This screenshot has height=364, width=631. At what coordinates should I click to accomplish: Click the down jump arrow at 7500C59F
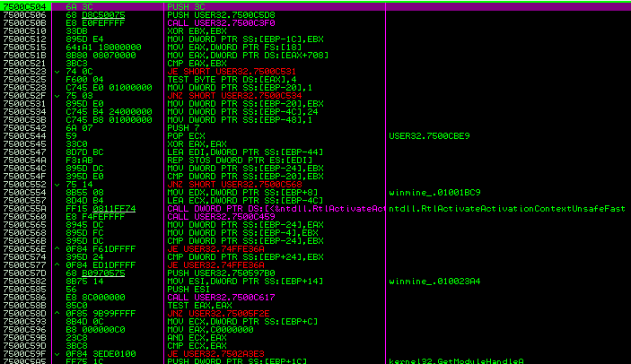(57, 353)
